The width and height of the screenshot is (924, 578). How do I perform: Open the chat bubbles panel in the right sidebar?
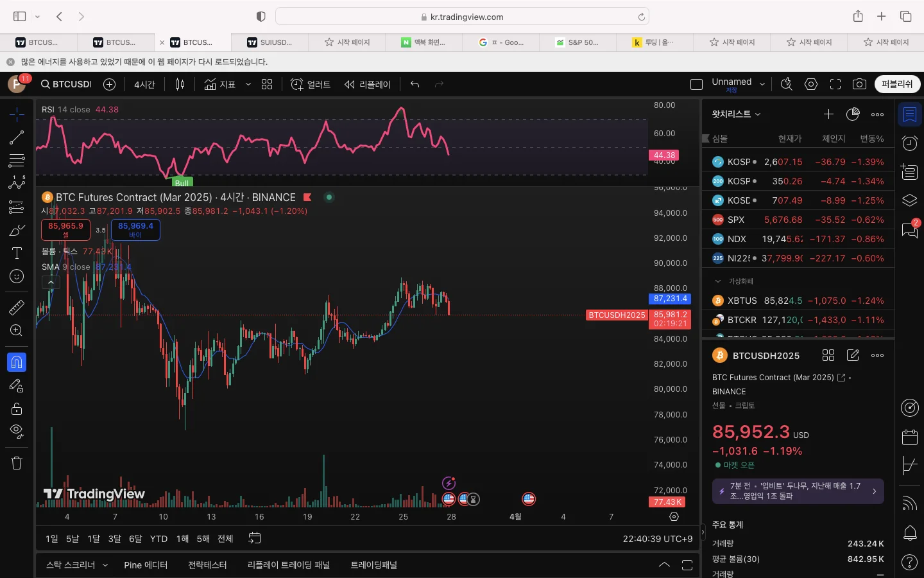pyautogui.click(x=910, y=229)
